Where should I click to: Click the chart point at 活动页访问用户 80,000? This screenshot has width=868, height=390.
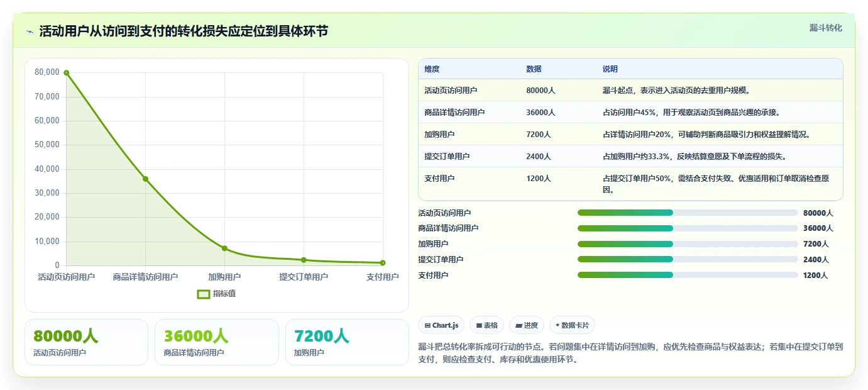pos(66,73)
